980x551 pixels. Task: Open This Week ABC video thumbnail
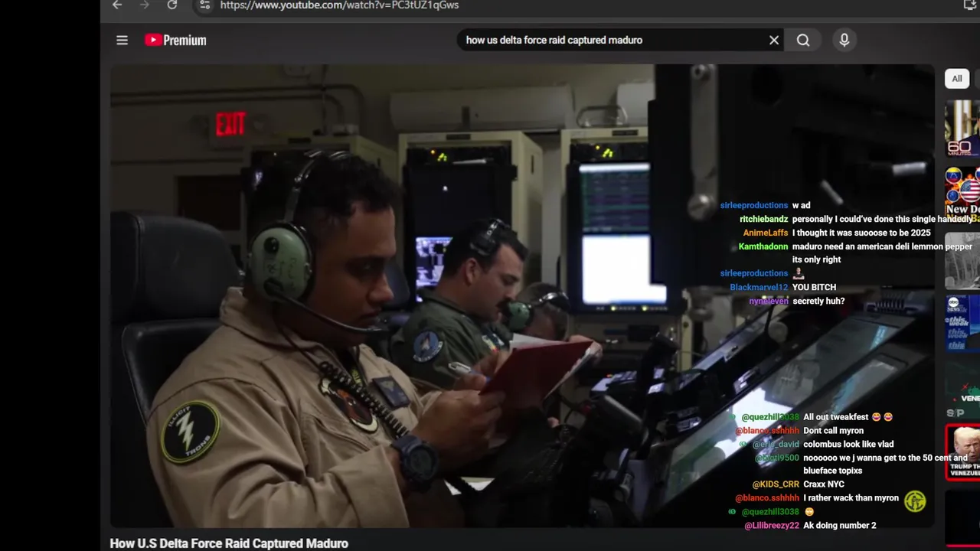click(962, 323)
